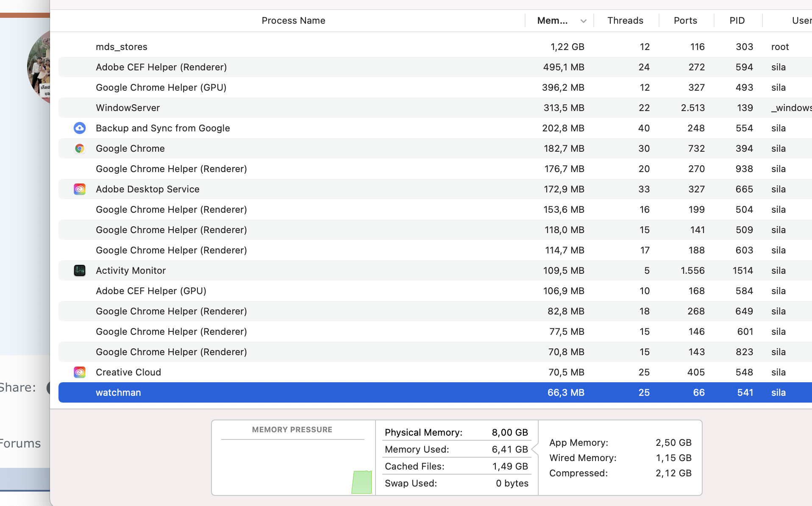The image size is (812, 506).
Task: Select the Adobe CEF Helper (GPU) process
Action: tap(435, 291)
